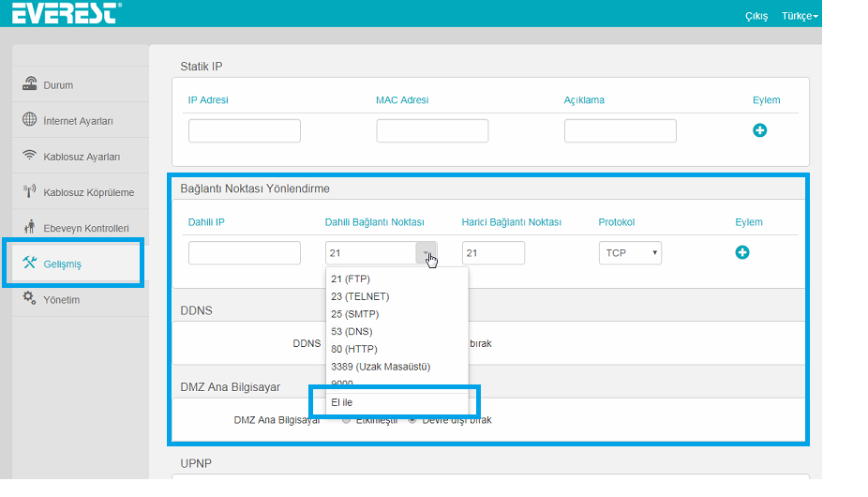Toggle the Dahili Bağlantı Noktası dropdown arrow
This screenshot has width=868, height=497.
pos(427,252)
